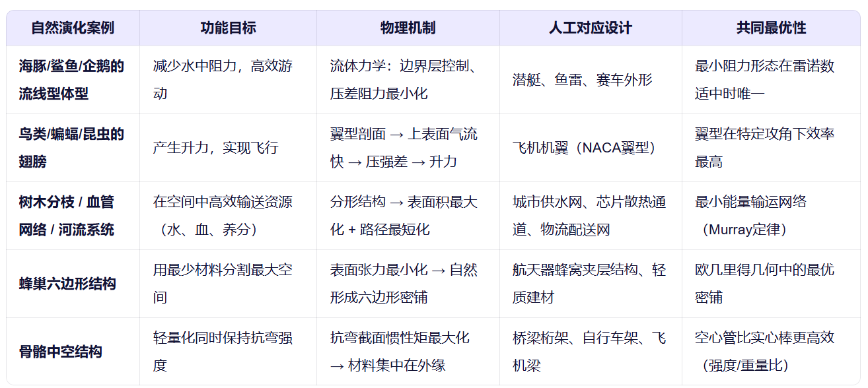
Task: Select the 分形结构 → 表面积最大化 cell
Action: click(408, 216)
